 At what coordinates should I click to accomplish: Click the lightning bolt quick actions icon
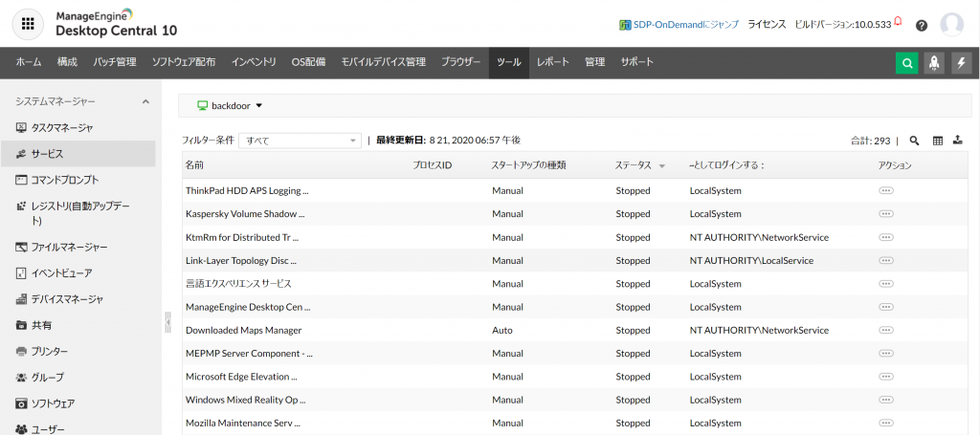tap(962, 62)
